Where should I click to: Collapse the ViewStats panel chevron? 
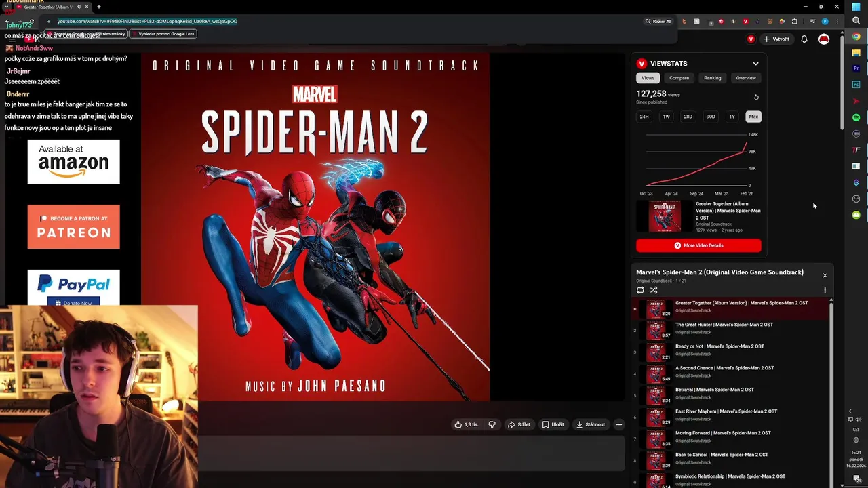pyautogui.click(x=755, y=64)
